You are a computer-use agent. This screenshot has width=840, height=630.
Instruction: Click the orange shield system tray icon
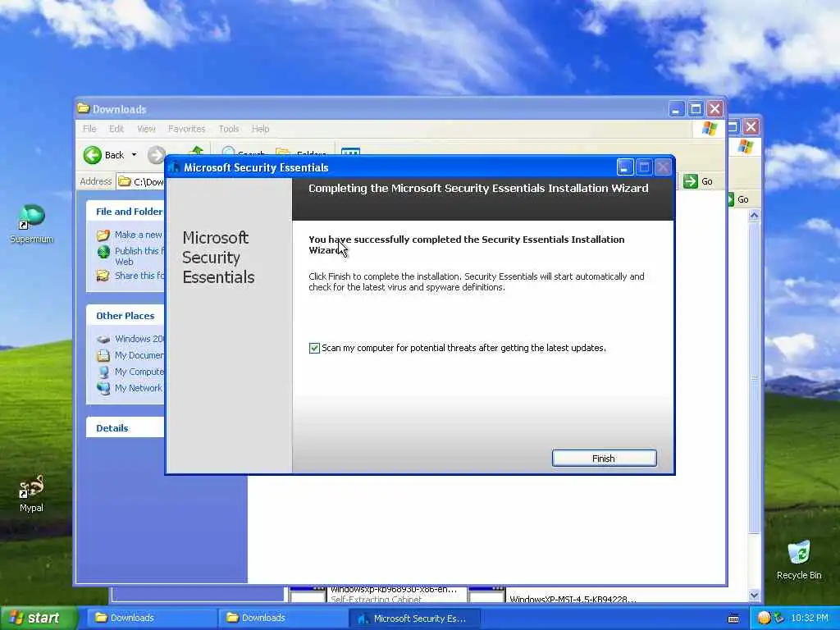765,618
